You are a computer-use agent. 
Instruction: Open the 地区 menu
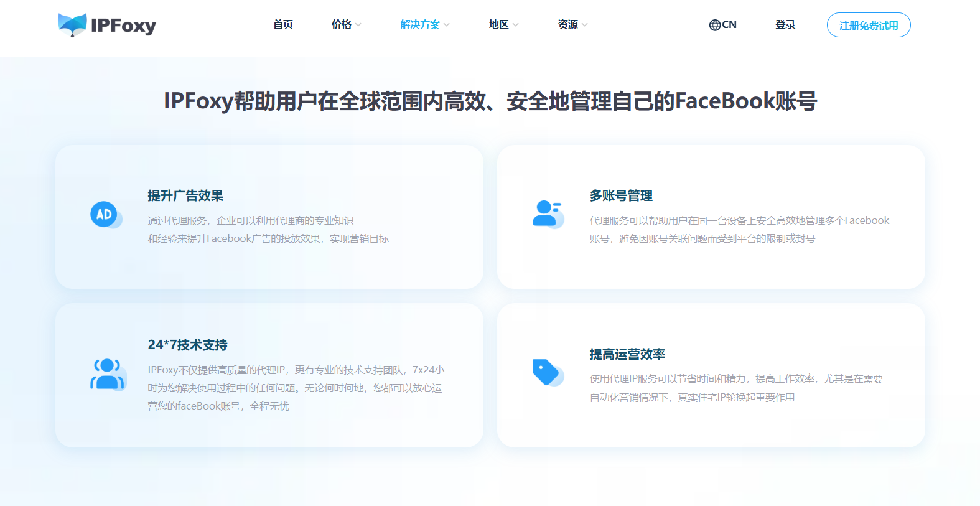point(499,25)
